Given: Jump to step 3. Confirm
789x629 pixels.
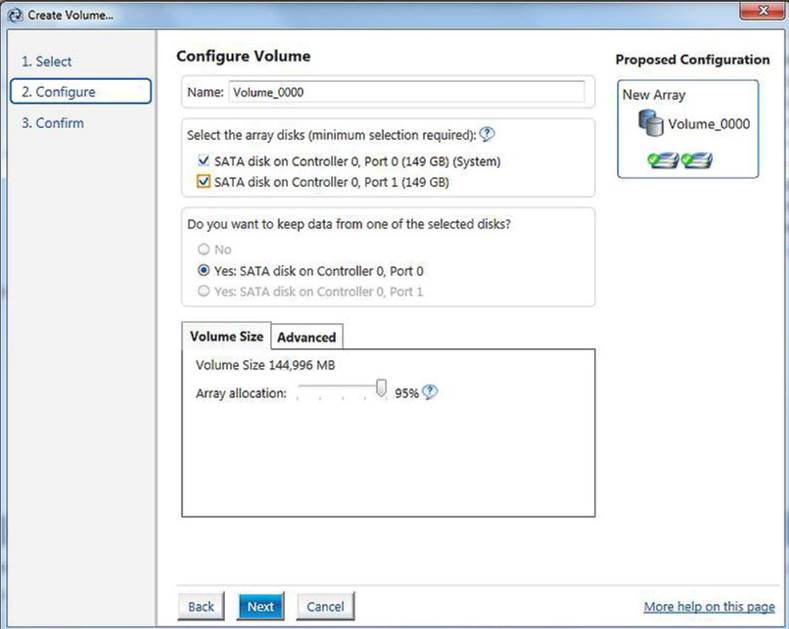Looking at the screenshot, I should pos(53,123).
